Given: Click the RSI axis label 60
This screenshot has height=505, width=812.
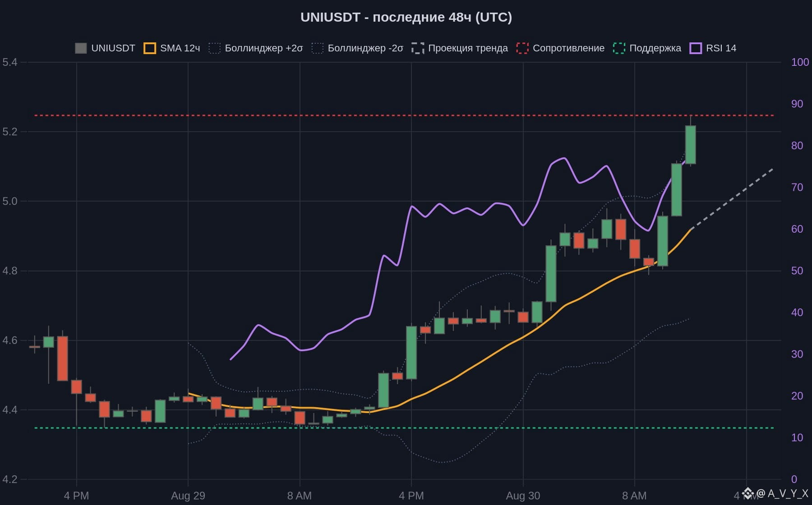Looking at the screenshot, I should [x=797, y=229].
